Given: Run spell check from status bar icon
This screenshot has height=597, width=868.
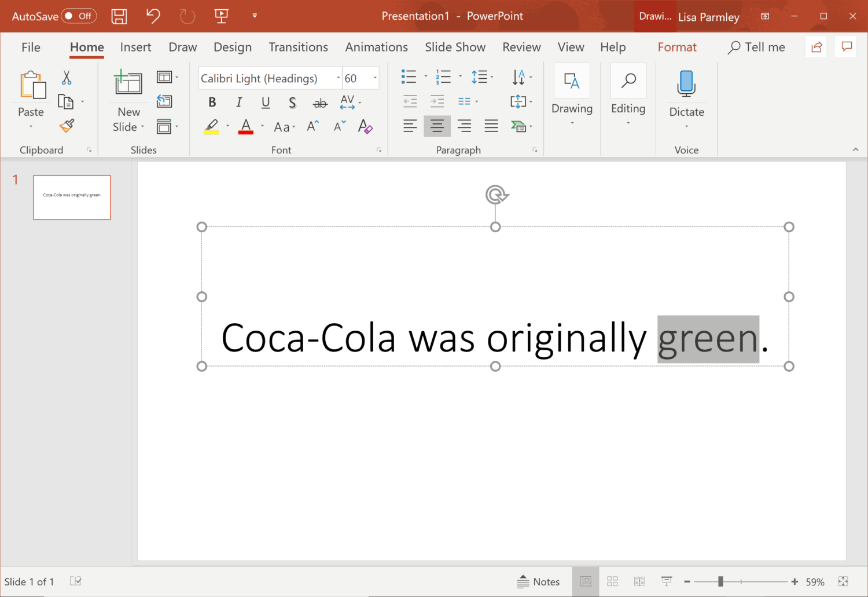Looking at the screenshot, I should click(x=76, y=581).
